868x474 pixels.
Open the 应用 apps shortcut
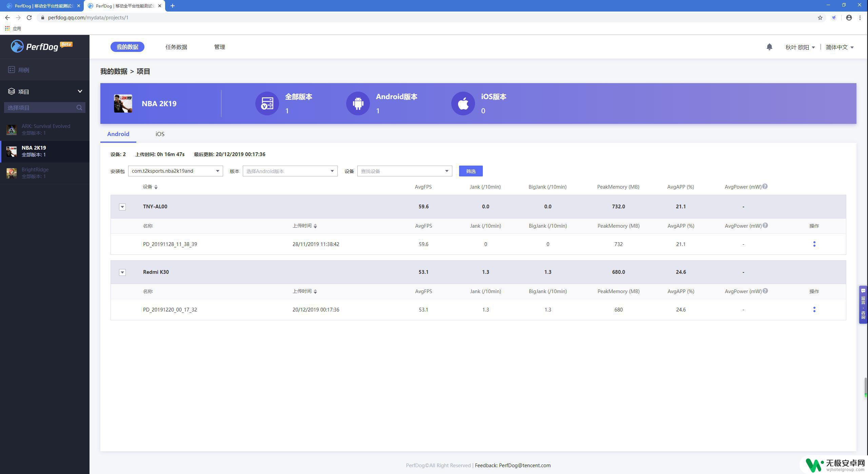(x=13, y=29)
